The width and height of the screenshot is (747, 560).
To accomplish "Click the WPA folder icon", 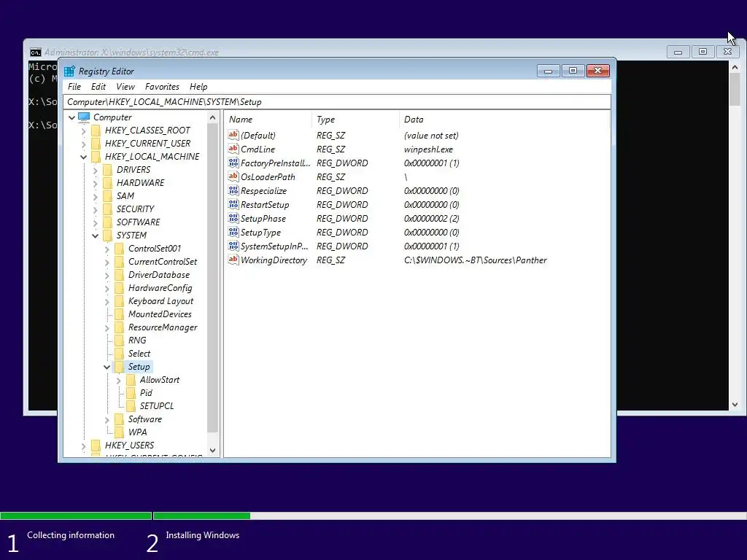I will 119,432.
